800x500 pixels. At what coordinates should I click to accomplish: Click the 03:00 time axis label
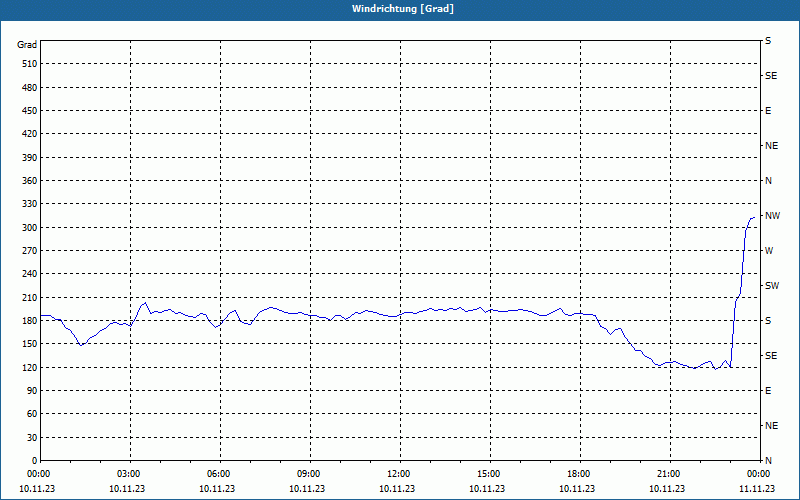[130, 474]
